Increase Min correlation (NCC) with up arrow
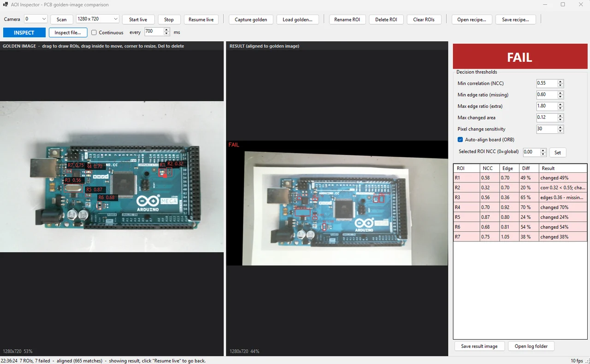 pos(560,82)
